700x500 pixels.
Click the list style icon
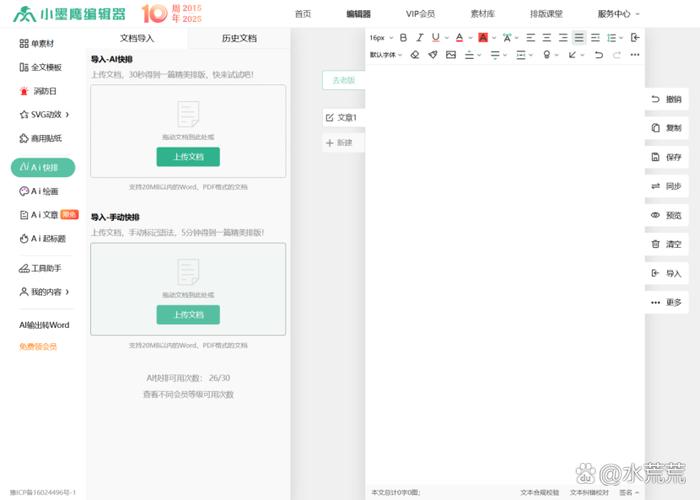611,38
